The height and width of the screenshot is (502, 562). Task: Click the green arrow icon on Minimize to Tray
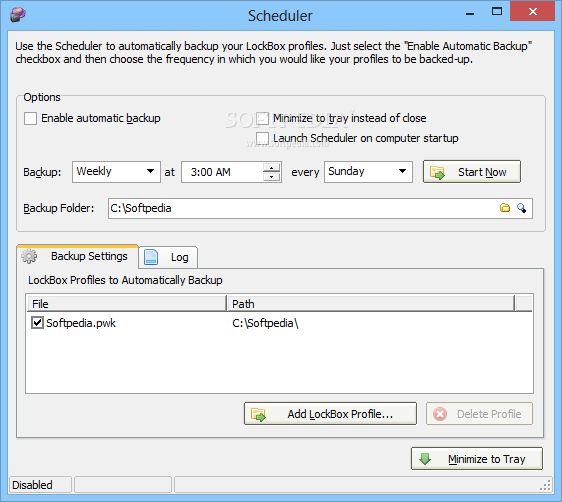[x=425, y=459]
